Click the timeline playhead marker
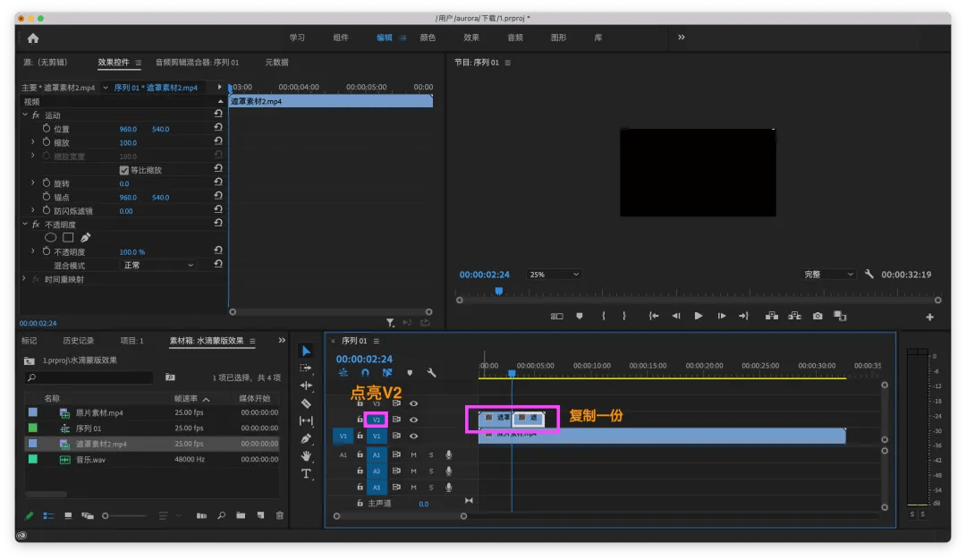Screen dimensions: 966x560 (x=512, y=373)
